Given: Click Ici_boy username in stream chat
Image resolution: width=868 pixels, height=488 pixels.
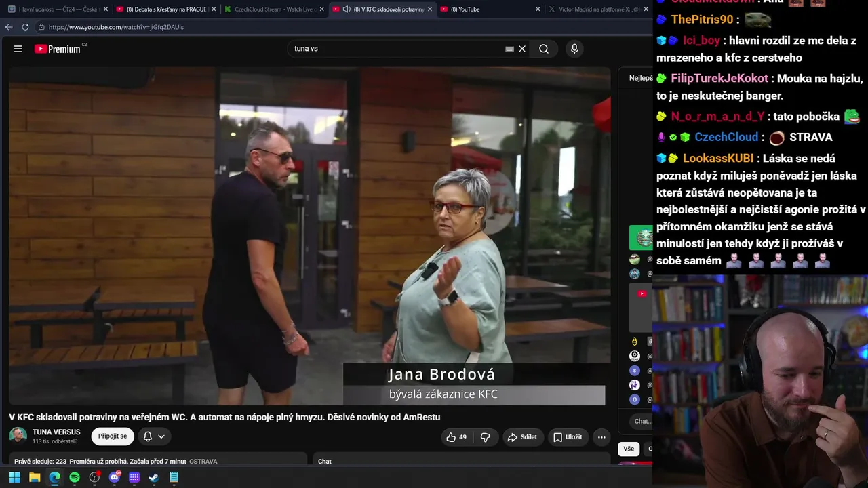Looking at the screenshot, I should tap(701, 41).
